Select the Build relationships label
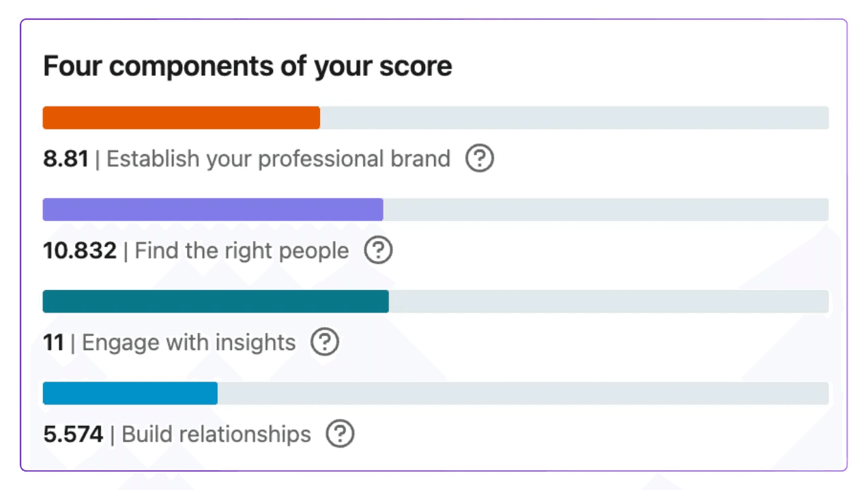 click(x=216, y=434)
